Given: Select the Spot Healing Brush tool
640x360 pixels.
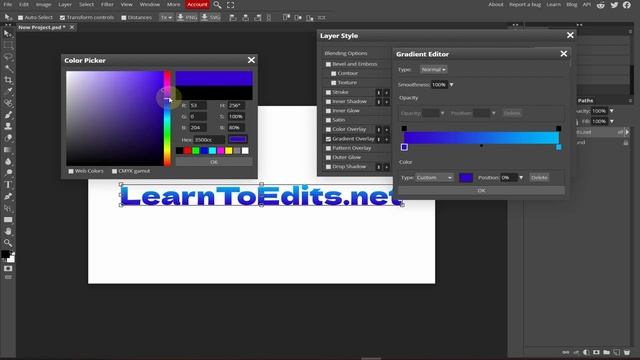Looking at the screenshot, I should [8, 103].
